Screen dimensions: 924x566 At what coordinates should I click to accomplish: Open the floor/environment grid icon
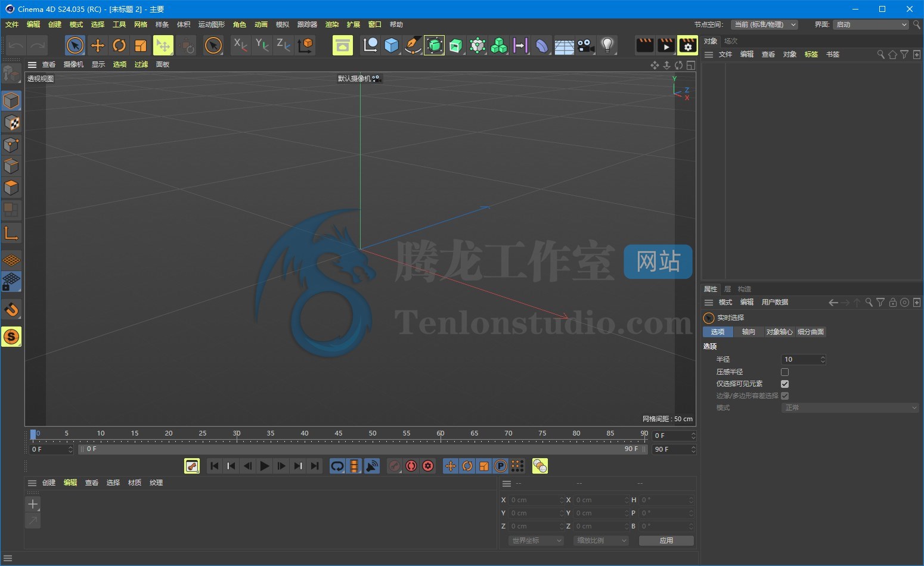tap(564, 45)
